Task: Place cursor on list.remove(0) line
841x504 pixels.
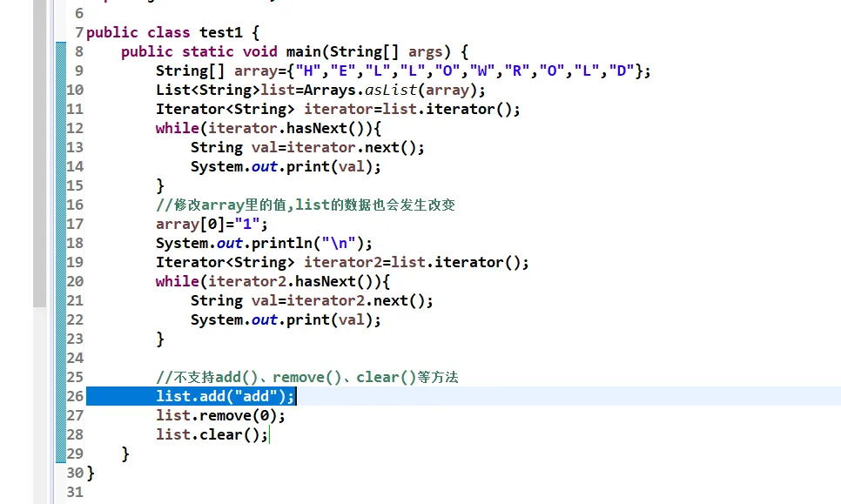Action: click(x=220, y=415)
